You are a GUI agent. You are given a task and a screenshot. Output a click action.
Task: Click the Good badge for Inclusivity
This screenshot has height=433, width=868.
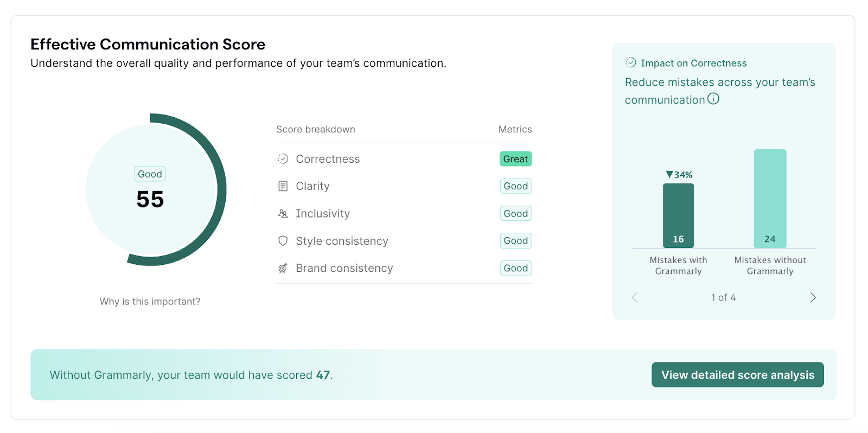pyautogui.click(x=515, y=214)
